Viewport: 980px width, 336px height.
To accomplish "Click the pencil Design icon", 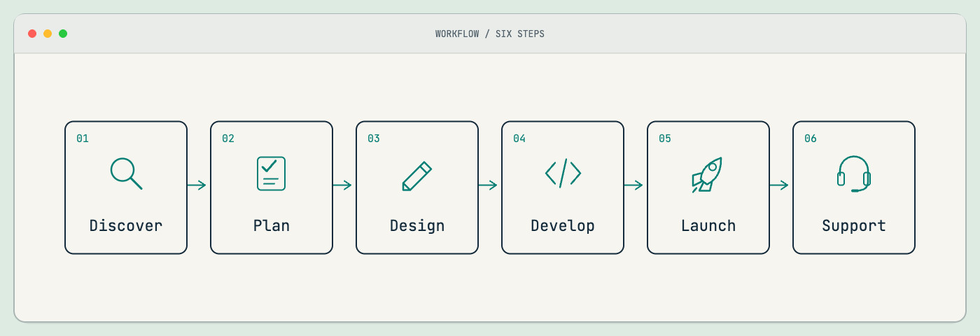I will point(417,176).
